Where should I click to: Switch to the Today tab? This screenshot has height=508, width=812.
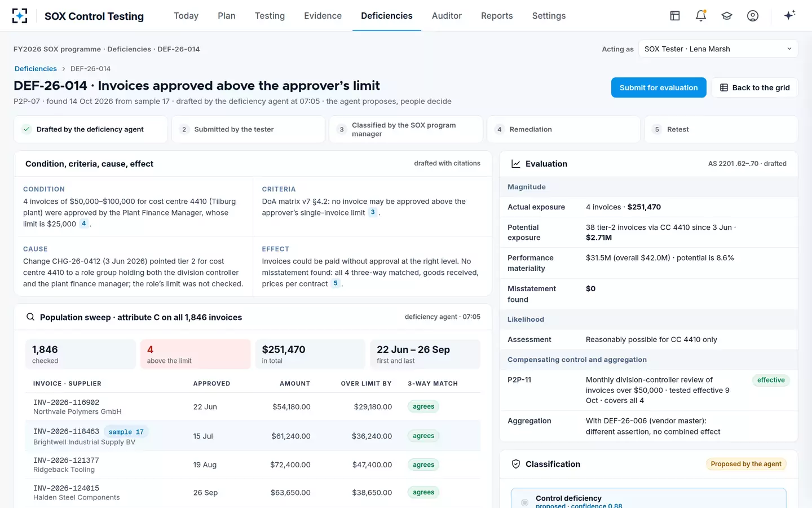(186, 16)
